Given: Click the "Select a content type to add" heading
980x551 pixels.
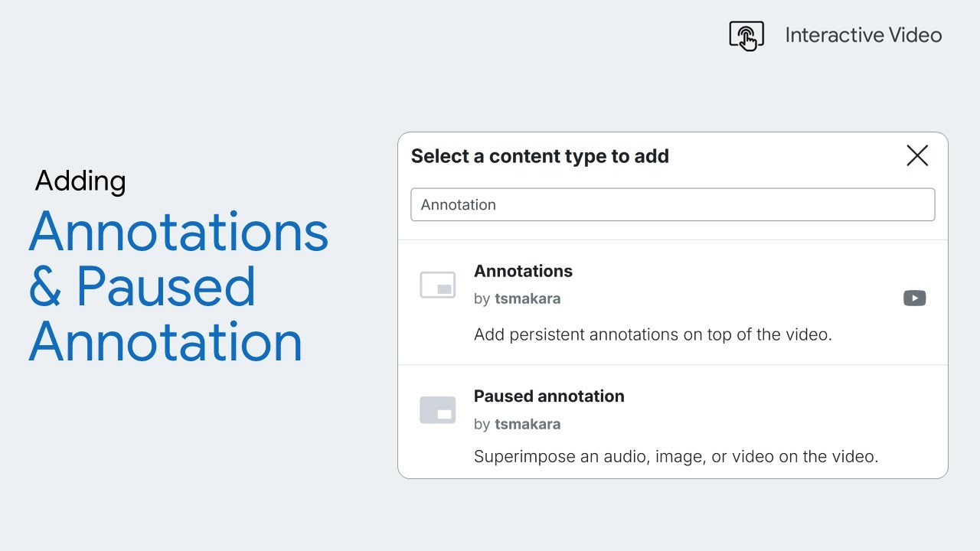Looking at the screenshot, I should pyautogui.click(x=540, y=156).
